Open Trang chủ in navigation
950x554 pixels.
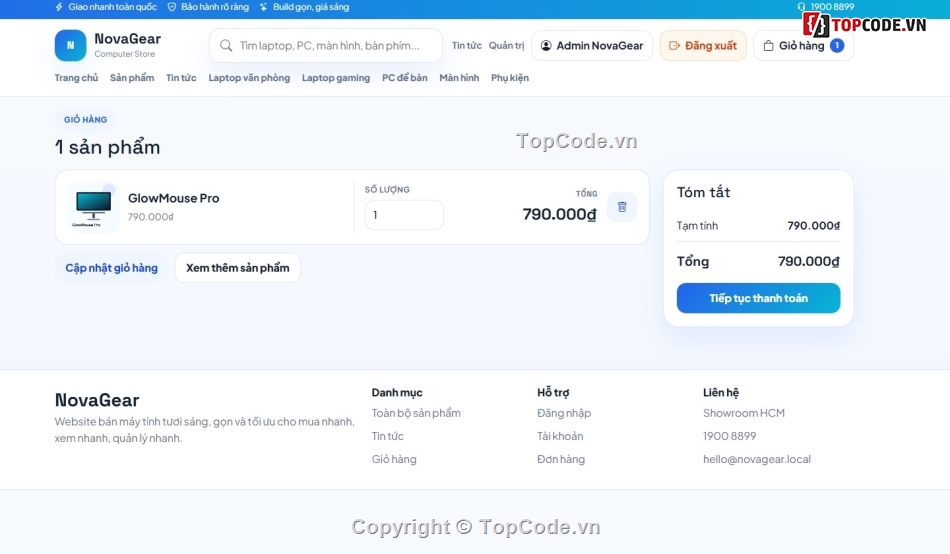click(76, 78)
